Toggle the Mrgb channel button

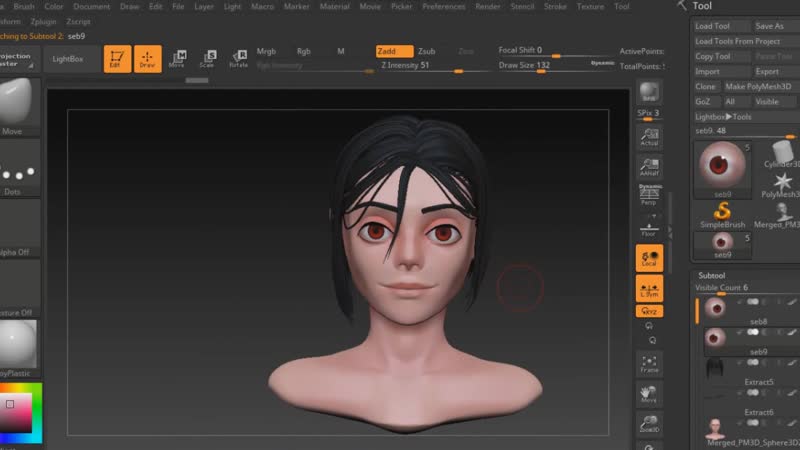point(266,51)
